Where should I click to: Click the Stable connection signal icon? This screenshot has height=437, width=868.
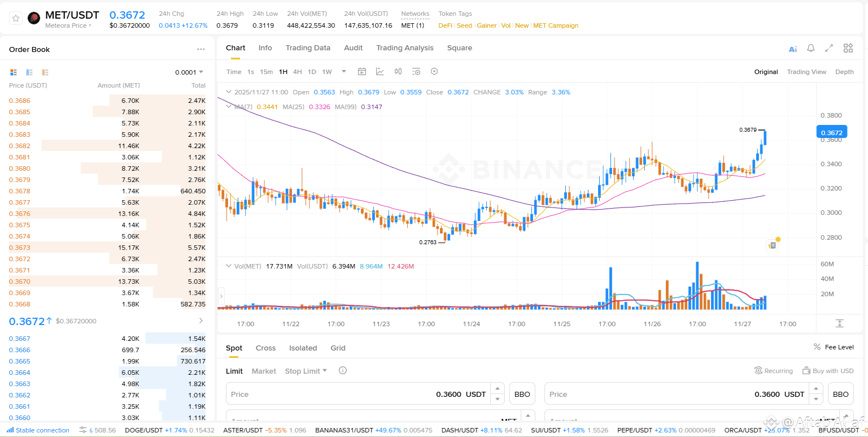point(10,430)
